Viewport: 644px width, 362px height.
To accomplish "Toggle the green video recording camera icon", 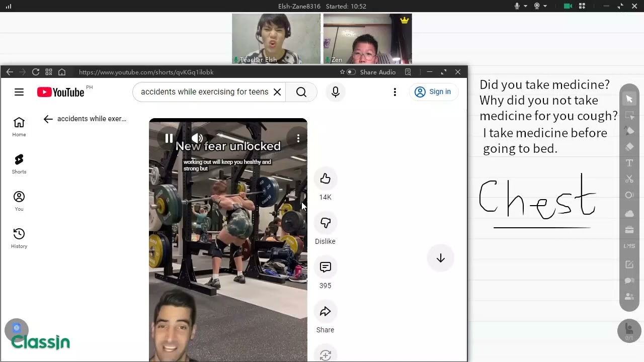I will [x=568, y=6].
